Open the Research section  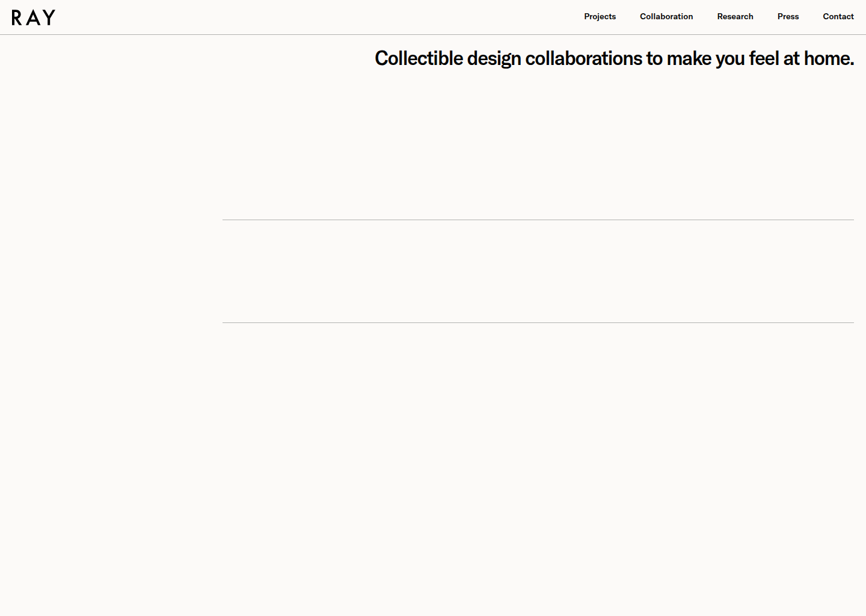(x=735, y=16)
